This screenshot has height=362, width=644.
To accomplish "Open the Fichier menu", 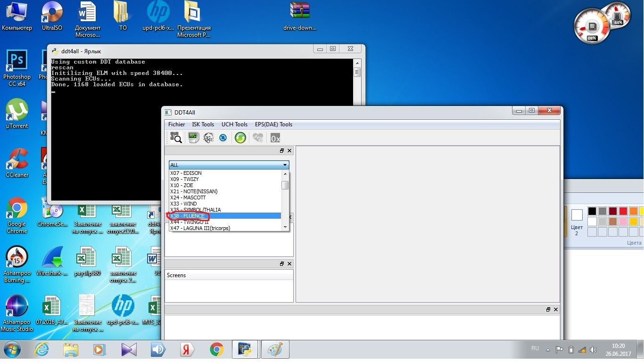I will [177, 124].
